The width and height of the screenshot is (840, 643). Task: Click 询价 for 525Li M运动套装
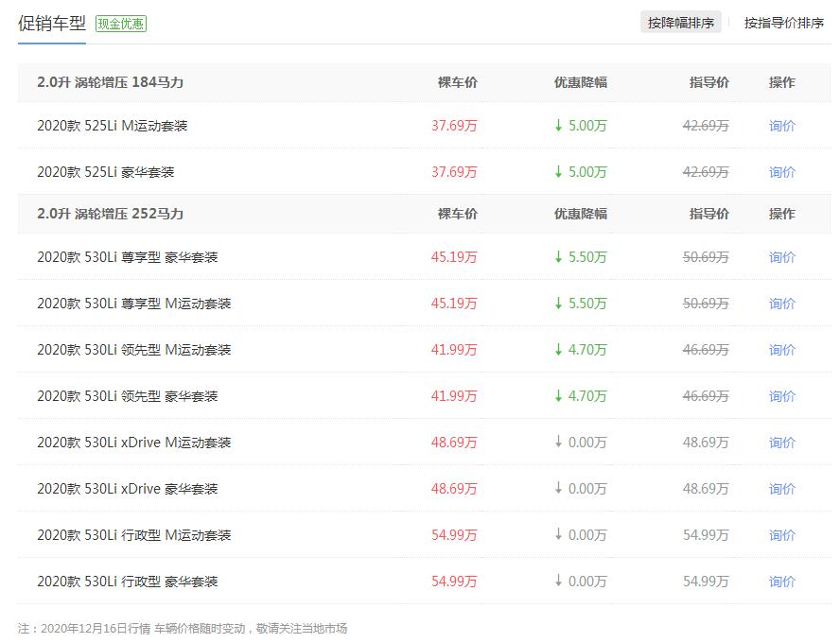[781, 126]
